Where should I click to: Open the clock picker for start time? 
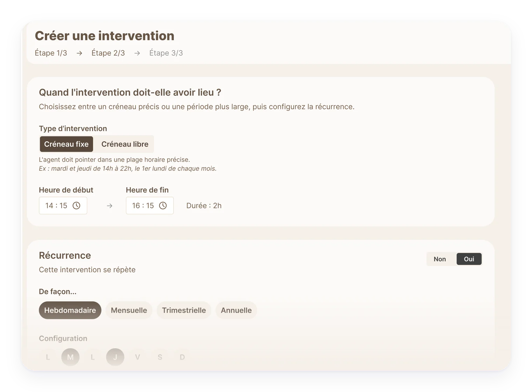76,205
